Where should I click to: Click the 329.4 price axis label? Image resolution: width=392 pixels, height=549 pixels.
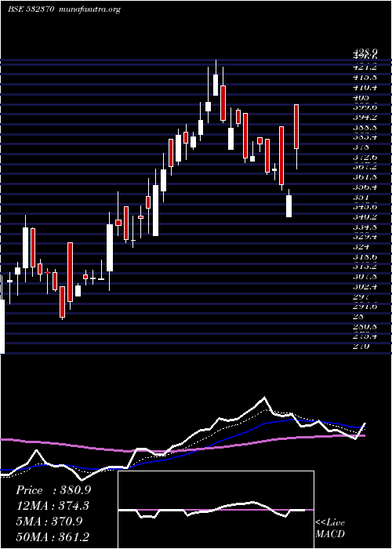click(365, 237)
